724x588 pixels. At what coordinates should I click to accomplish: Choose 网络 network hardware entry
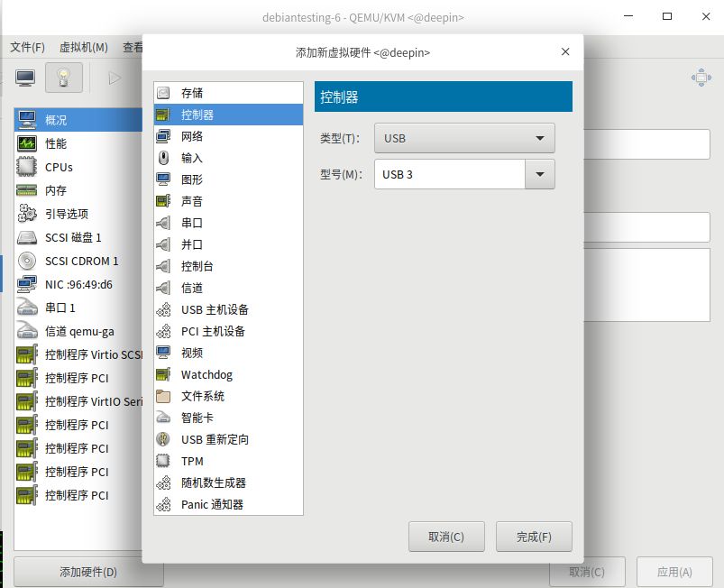[x=228, y=136]
